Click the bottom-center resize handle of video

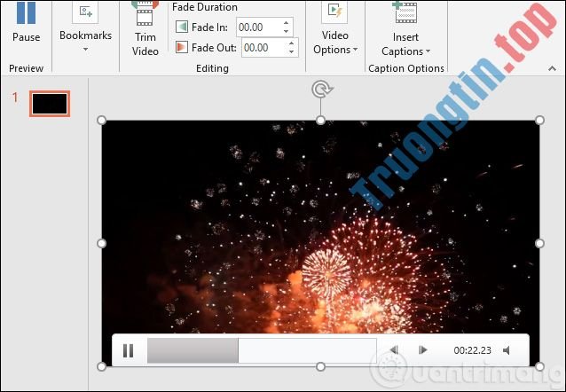coord(320,367)
